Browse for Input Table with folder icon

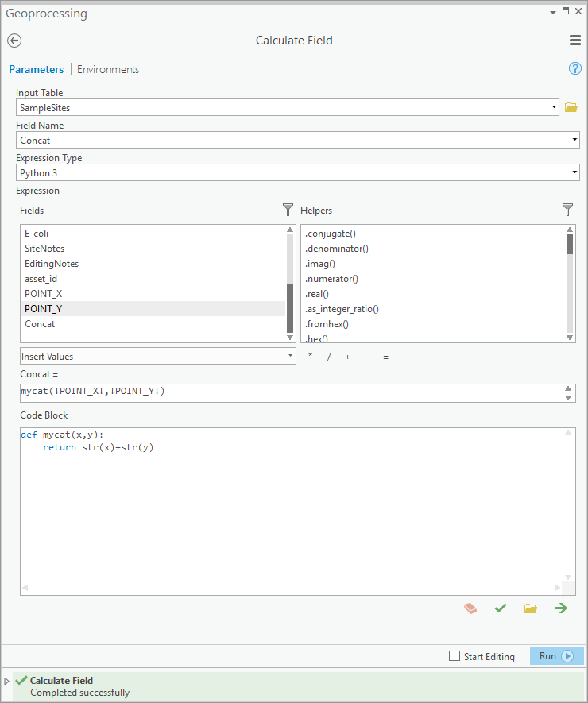(x=571, y=107)
